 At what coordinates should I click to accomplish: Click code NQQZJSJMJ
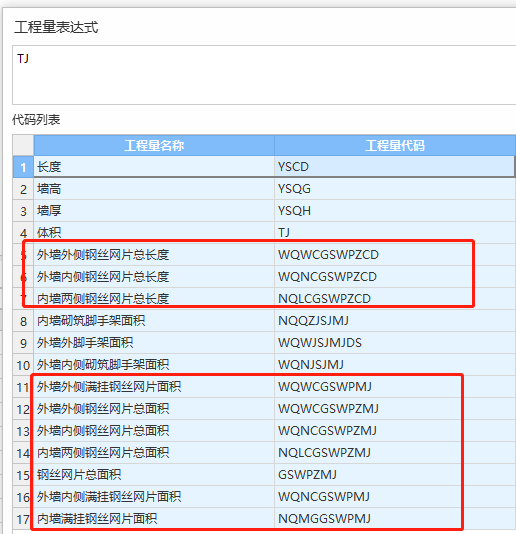click(x=313, y=320)
